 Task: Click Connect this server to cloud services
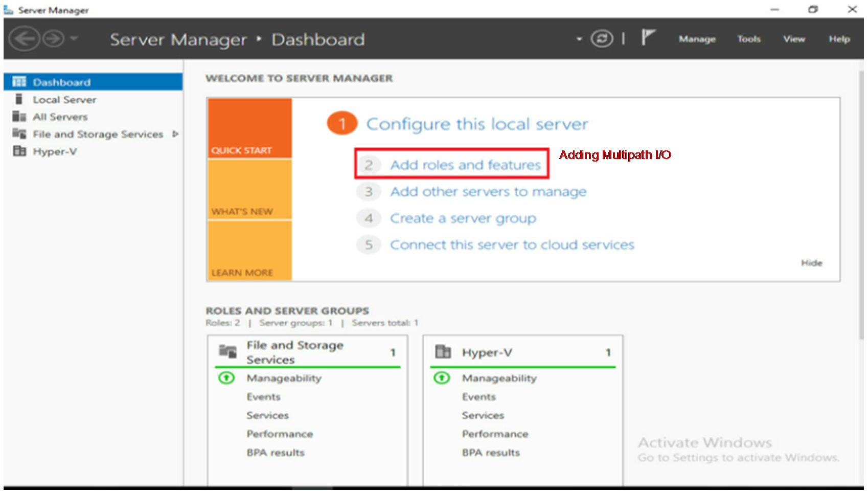[512, 245]
